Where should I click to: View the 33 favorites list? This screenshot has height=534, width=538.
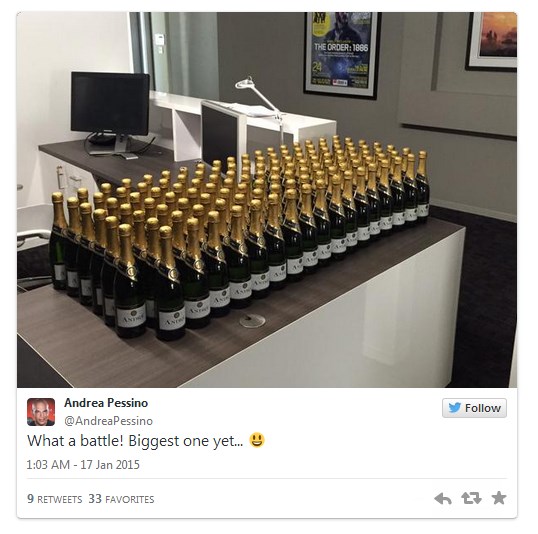(x=121, y=499)
